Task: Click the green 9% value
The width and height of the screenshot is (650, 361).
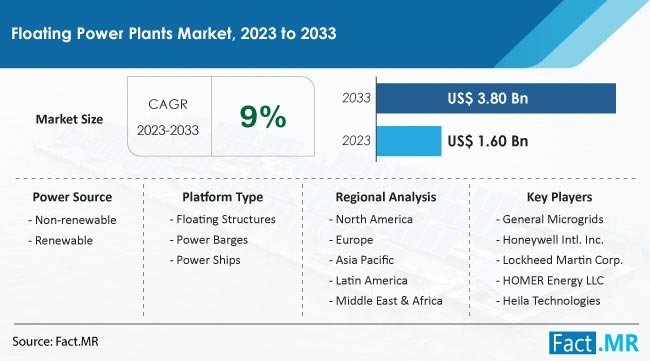Action: pyautogui.click(x=263, y=116)
